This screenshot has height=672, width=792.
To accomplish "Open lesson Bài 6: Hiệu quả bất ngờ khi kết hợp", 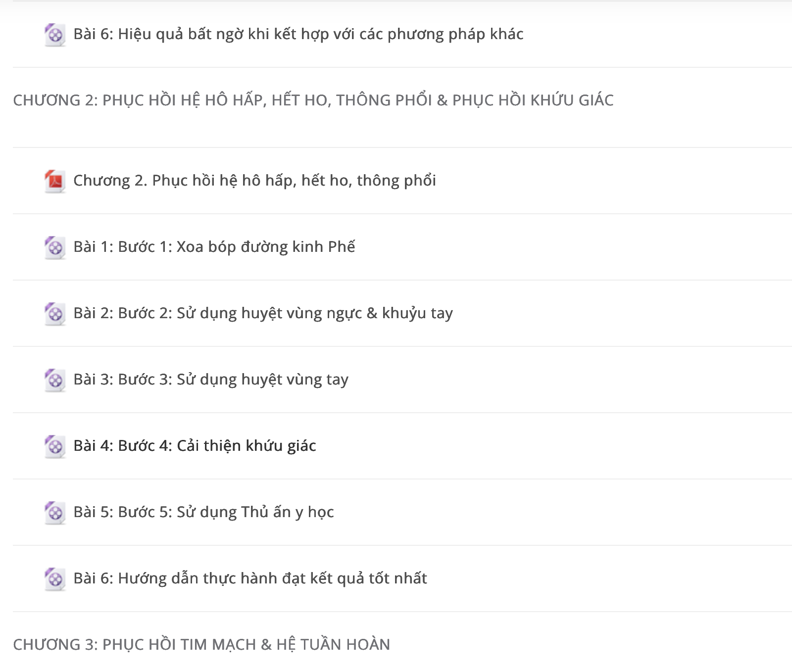I will [x=298, y=34].
